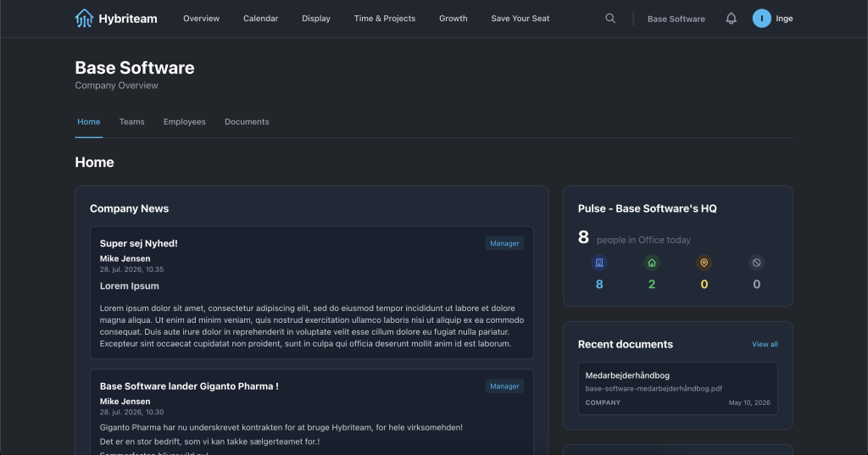Open Time & Projects menu

385,19
